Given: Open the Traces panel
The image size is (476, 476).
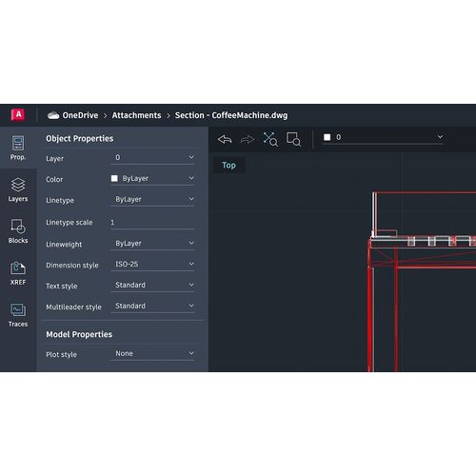Looking at the screenshot, I should click(18, 315).
